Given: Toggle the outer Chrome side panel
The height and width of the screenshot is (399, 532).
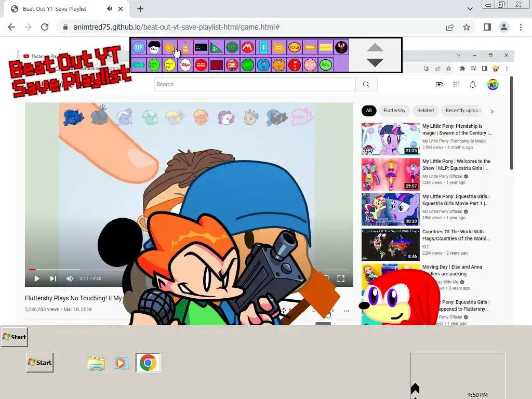Looking at the screenshot, I should click(487, 27).
